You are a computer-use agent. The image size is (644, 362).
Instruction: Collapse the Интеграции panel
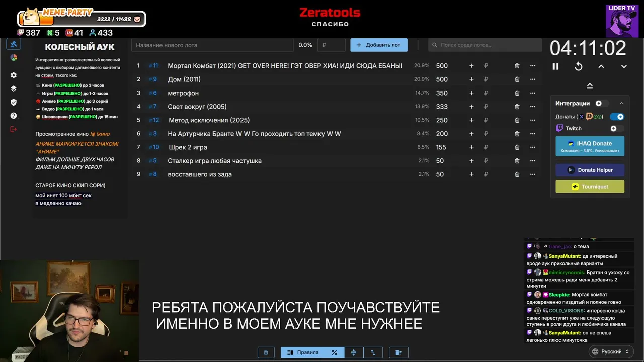[622, 103]
